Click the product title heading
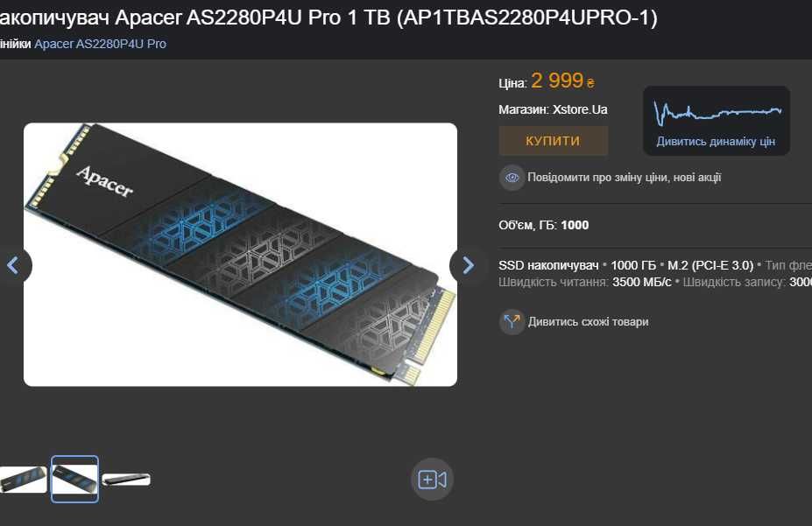Viewport: 812px width, 526px height. pyautogui.click(x=328, y=18)
